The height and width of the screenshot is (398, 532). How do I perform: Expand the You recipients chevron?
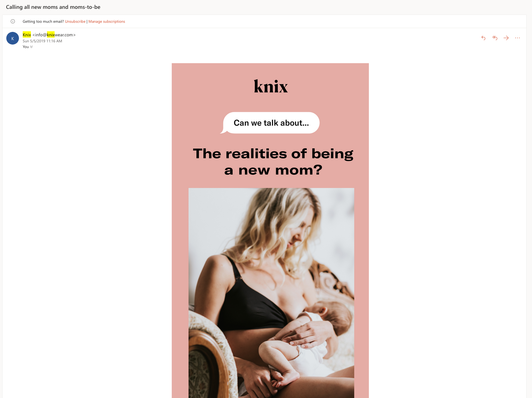(x=31, y=47)
